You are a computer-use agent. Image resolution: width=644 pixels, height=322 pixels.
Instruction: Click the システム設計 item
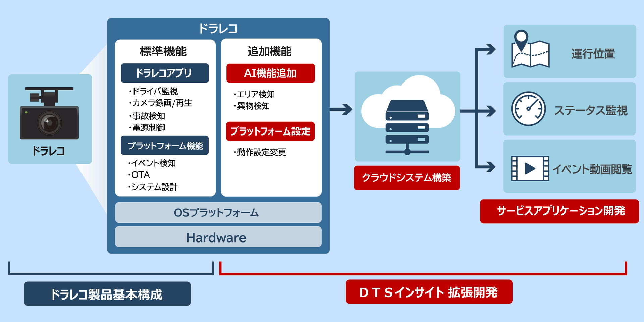(x=153, y=187)
